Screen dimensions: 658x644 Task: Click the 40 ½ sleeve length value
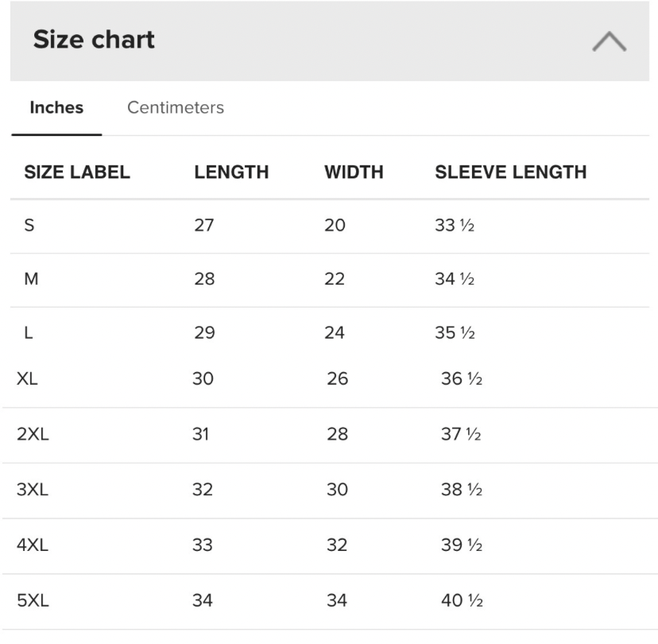coord(462,600)
